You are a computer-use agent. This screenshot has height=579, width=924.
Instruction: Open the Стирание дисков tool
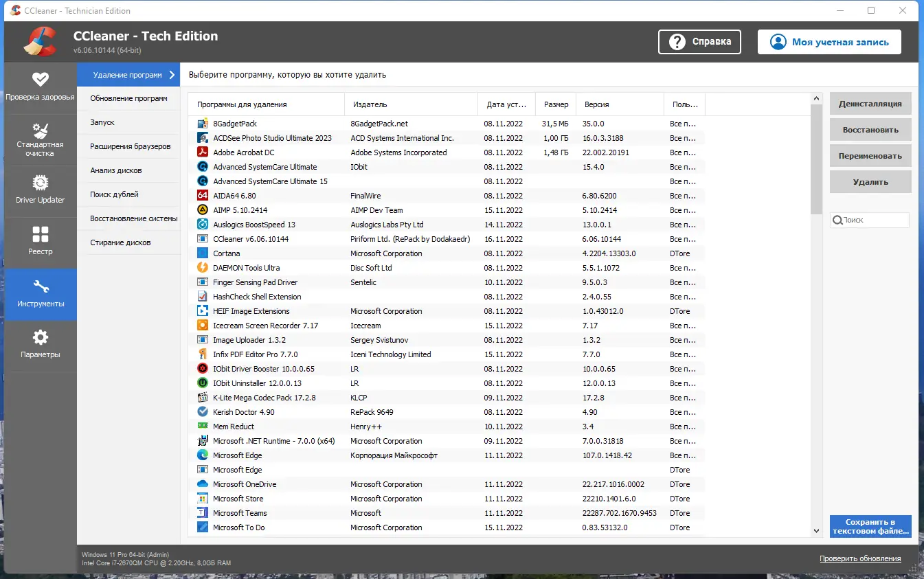pyautogui.click(x=128, y=242)
